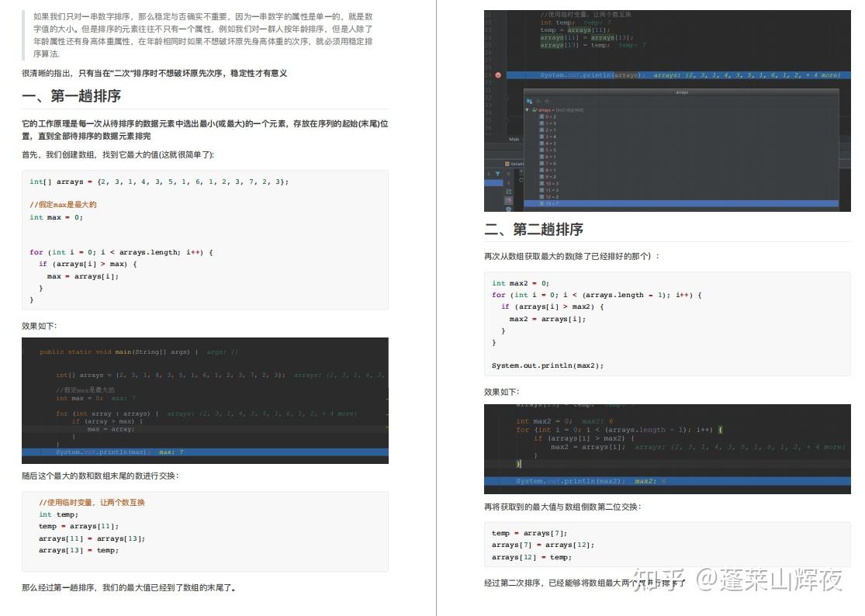The height and width of the screenshot is (616, 865).
Task: Click the 'int max2 = 0;' line in light code block
Action: (x=521, y=283)
